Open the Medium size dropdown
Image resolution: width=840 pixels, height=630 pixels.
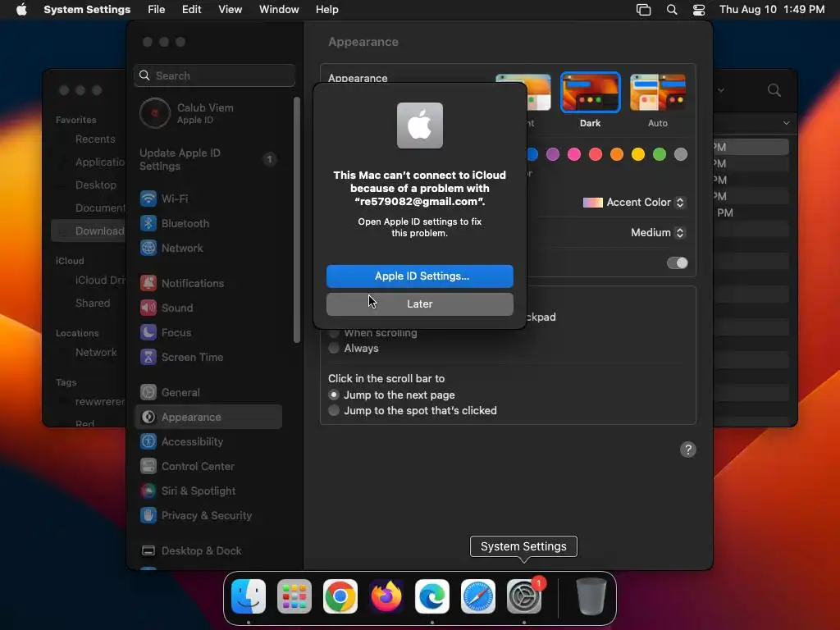[x=658, y=232]
